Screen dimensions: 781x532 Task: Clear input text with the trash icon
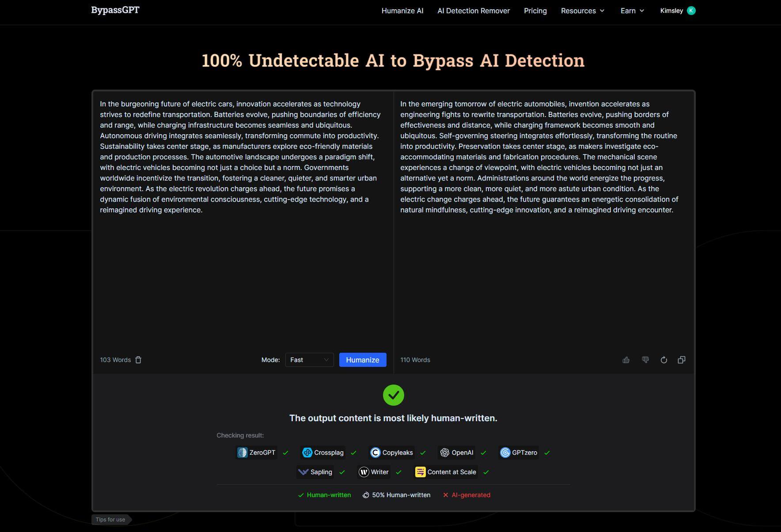pos(138,360)
